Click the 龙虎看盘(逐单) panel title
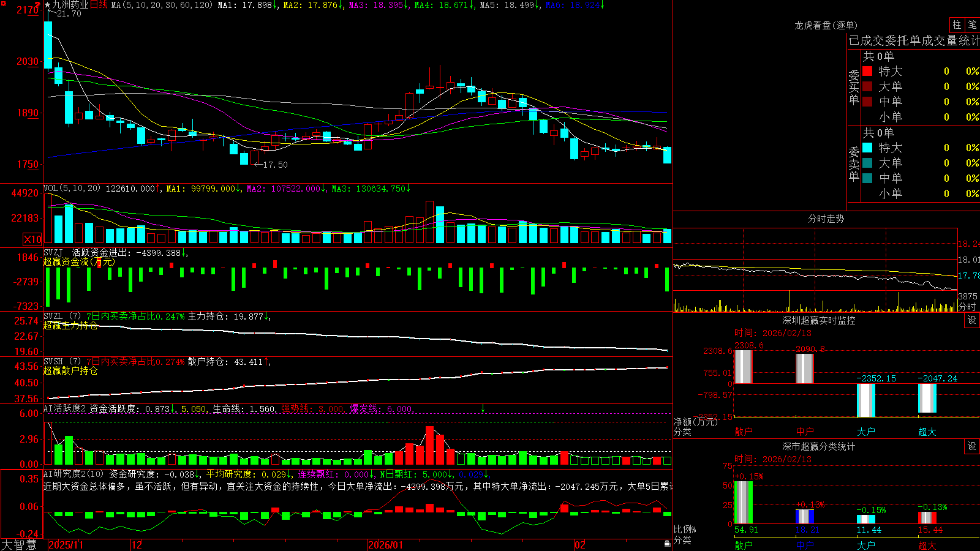The width and height of the screenshot is (980, 551). (x=826, y=25)
